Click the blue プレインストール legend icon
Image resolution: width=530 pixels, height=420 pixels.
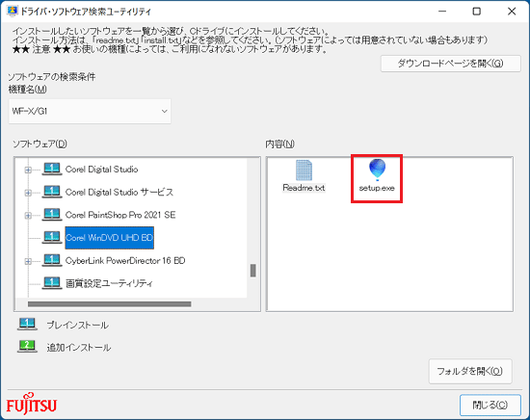click(x=27, y=325)
